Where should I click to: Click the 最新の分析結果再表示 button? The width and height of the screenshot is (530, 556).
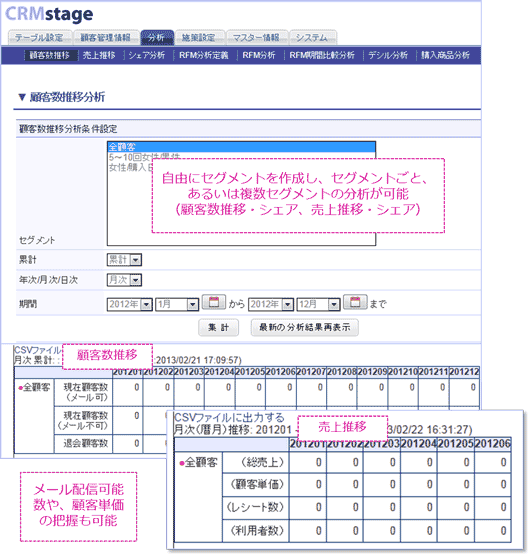[x=305, y=327]
